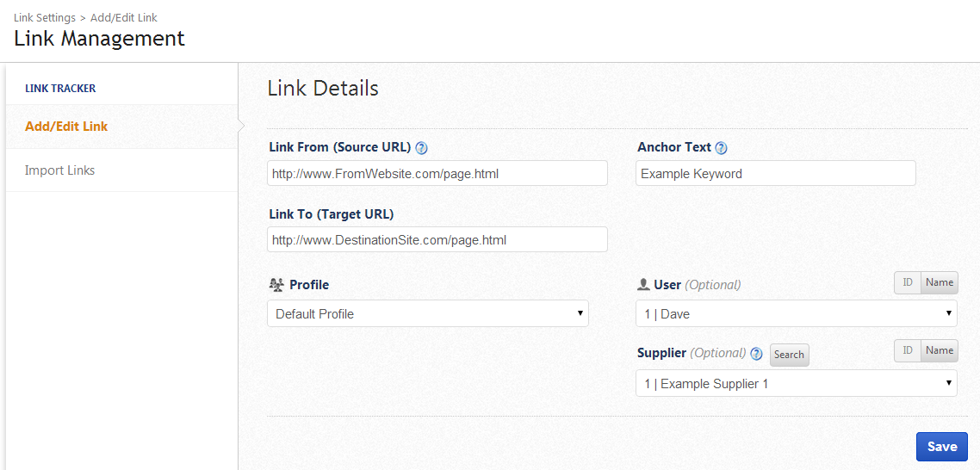Toggle User list to ID sorting
The height and width of the screenshot is (470, 980).
(x=908, y=282)
